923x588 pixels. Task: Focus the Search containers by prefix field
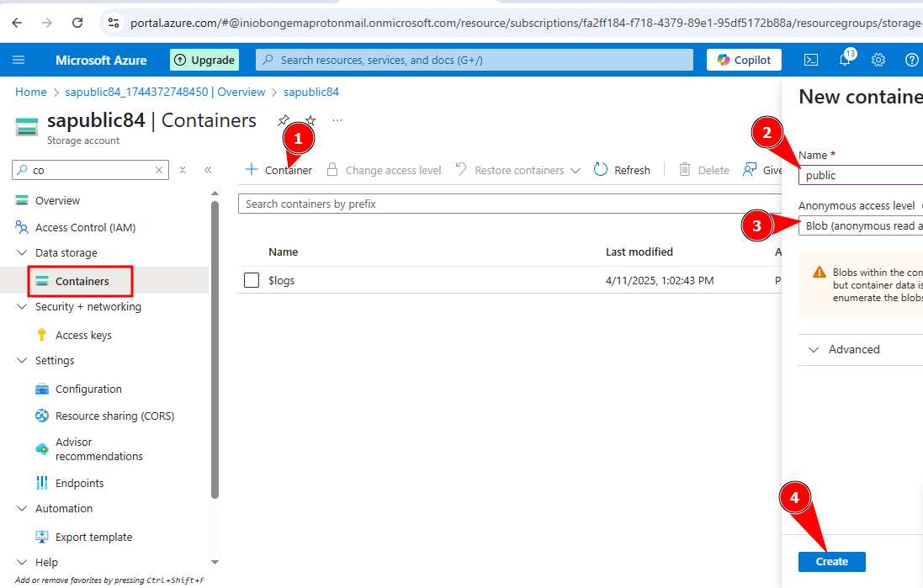pos(510,204)
